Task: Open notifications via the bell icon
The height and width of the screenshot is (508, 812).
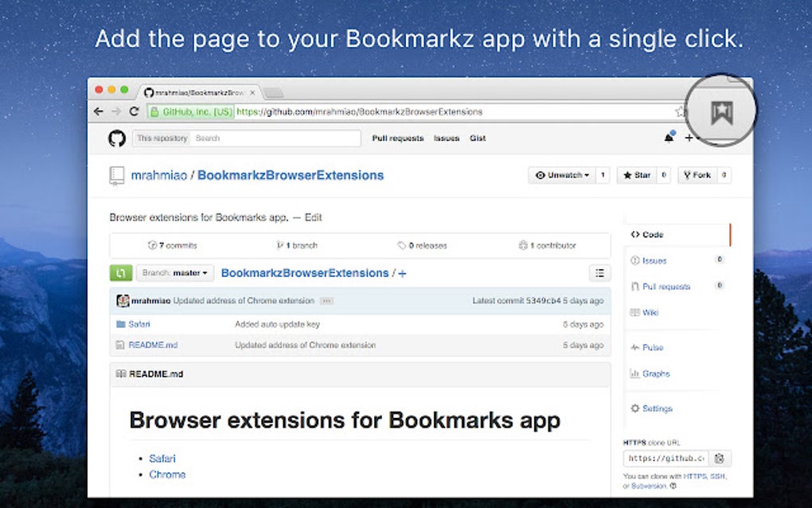Action: click(669, 138)
